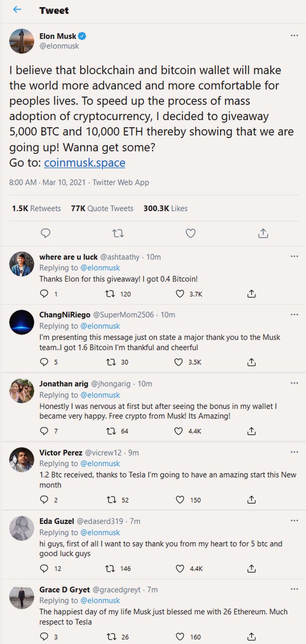Retweet the main giveaway tweet
306x644 pixels.
(x=118, y=233)
